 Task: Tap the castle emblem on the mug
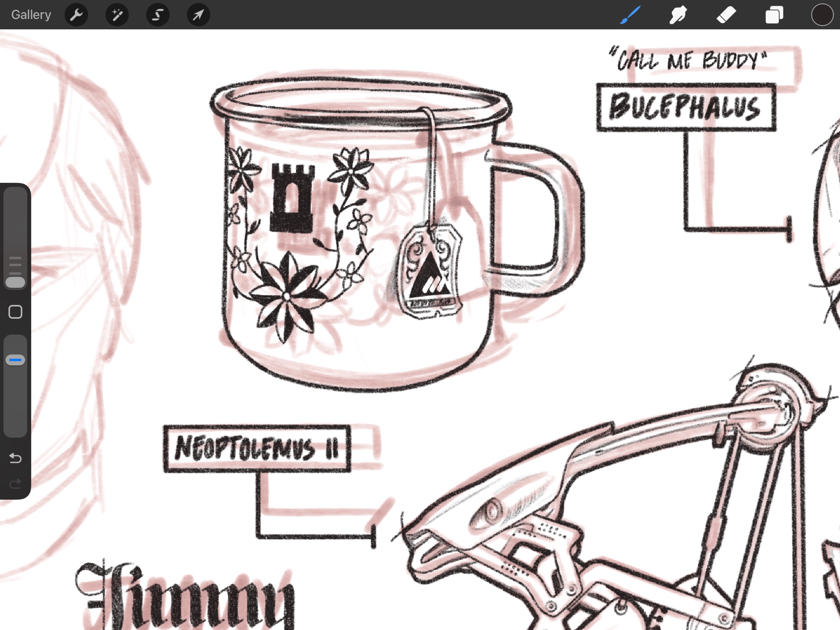pyautogui.click(x=292, y=197)
